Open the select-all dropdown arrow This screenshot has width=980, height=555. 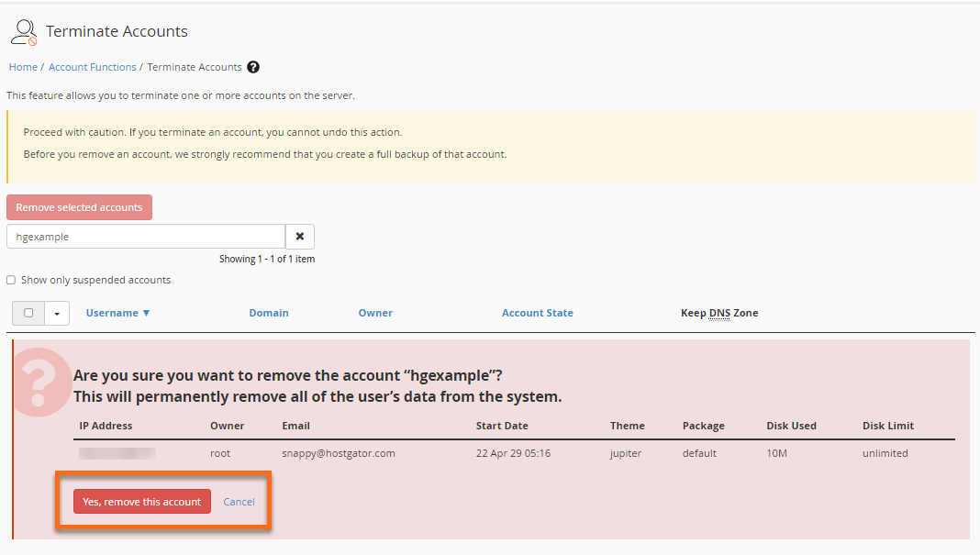click(56, 313)
